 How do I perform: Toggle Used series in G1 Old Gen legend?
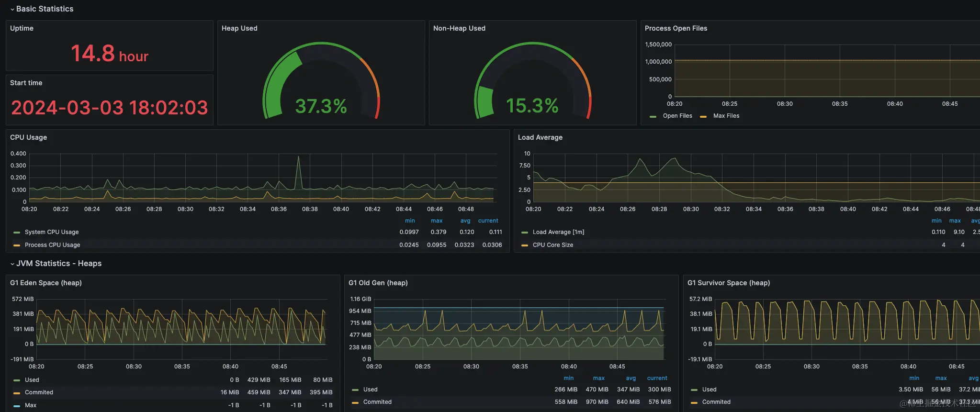click(x=371, y=390)
